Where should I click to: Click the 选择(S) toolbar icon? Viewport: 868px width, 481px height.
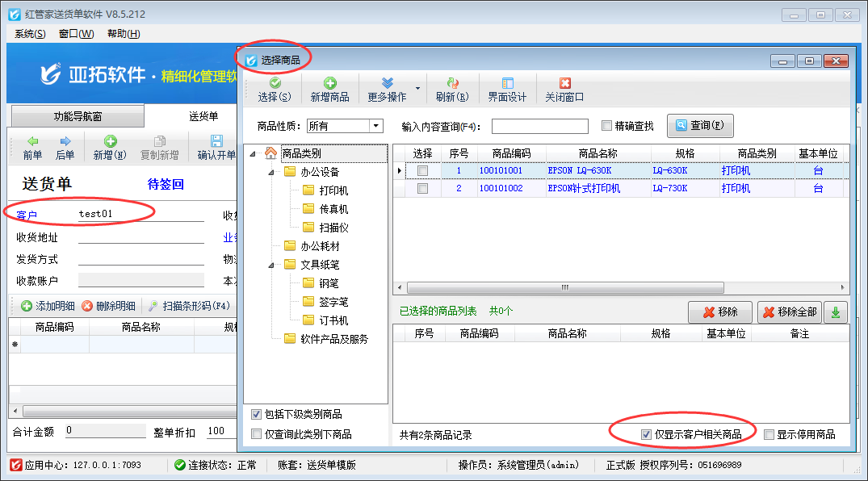coord(275,89)
